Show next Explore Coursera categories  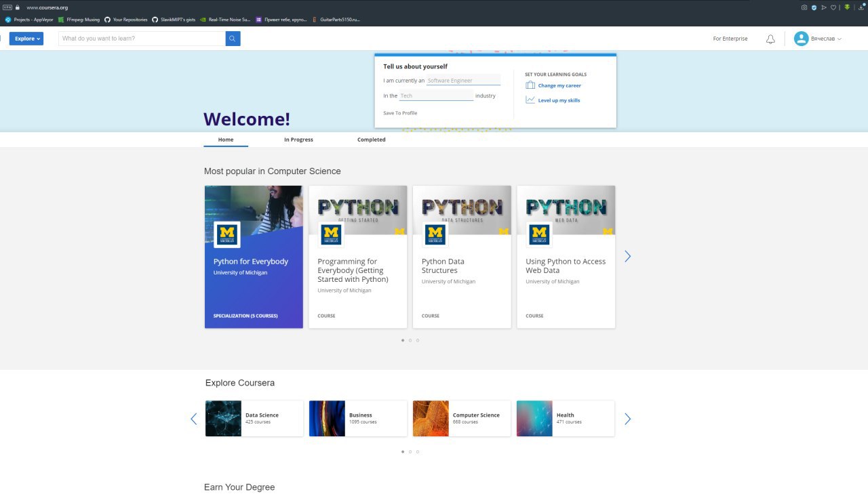[x=627, y=419]
